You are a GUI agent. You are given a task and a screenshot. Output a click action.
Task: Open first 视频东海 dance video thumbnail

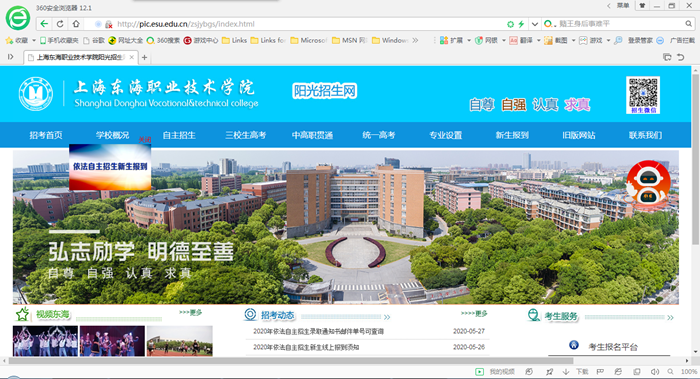click(x=45, y=341)
